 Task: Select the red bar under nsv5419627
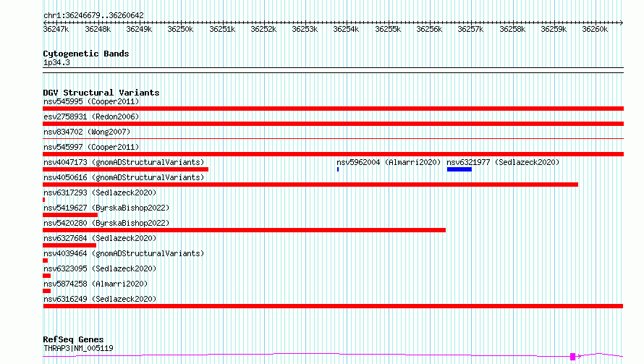(x=70, y=215)
